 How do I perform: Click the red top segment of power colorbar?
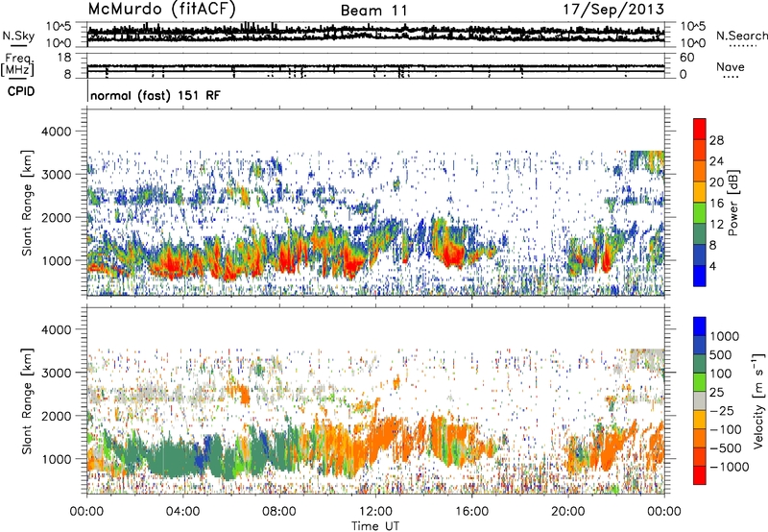click(700, 129)
